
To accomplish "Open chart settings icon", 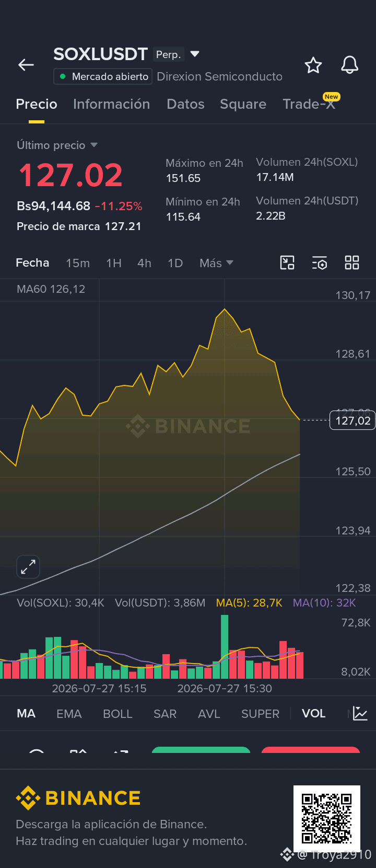I will [x=320, y=263].
